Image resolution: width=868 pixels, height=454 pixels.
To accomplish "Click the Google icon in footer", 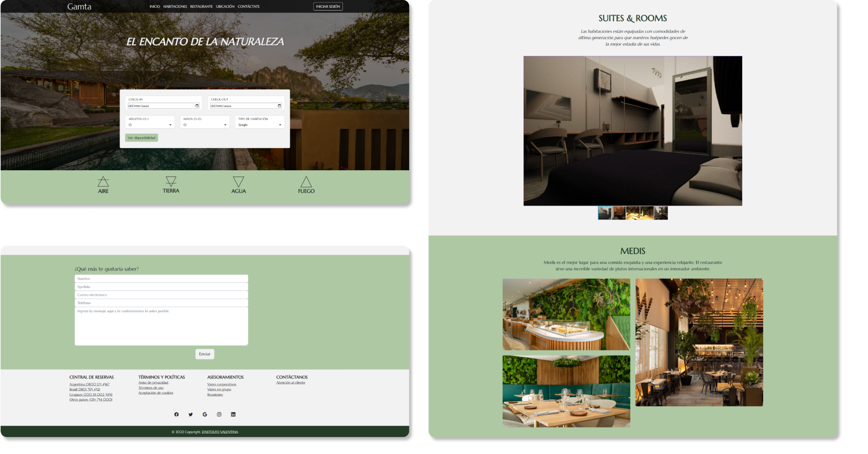I will tap(205, 414).
